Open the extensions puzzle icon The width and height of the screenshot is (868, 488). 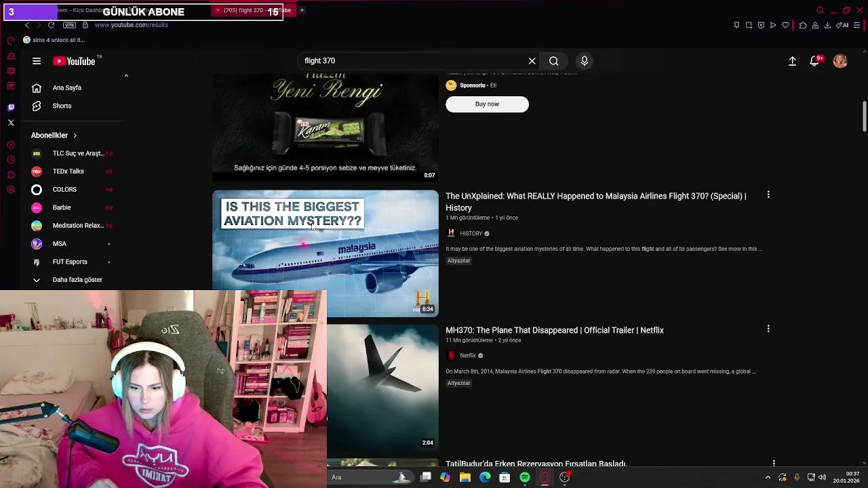click(803, 25)
